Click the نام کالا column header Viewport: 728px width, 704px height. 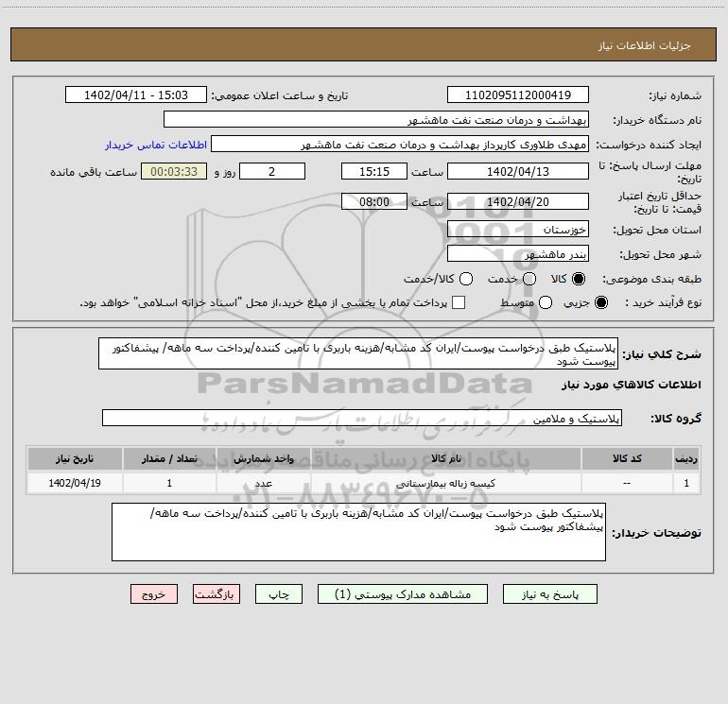tap(445, 458)
